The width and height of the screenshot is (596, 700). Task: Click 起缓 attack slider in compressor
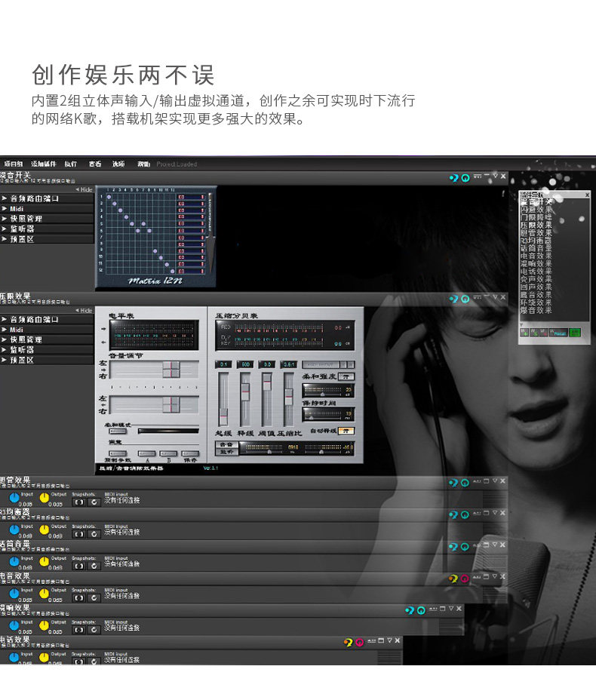(x=223, y=399)
